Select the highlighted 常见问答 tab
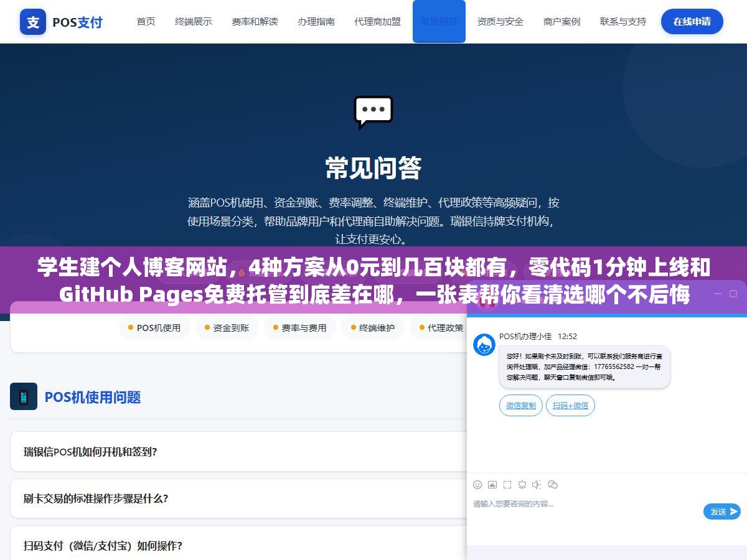Image resolution: width=747 pixels, height=560 pixels. coord(439,22)
